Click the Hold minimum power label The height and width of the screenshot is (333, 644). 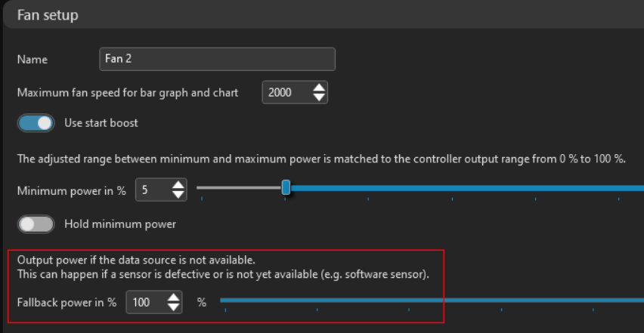[x=120, y=224]
